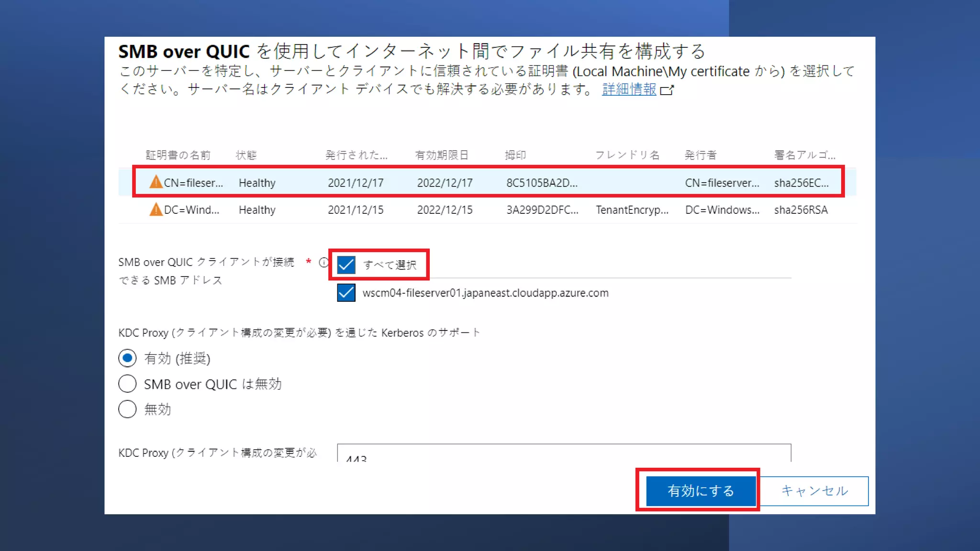The width and height of the screenshot is (980, 551).
Task: Sort by 有効期限日 column header
Action: 441,155
